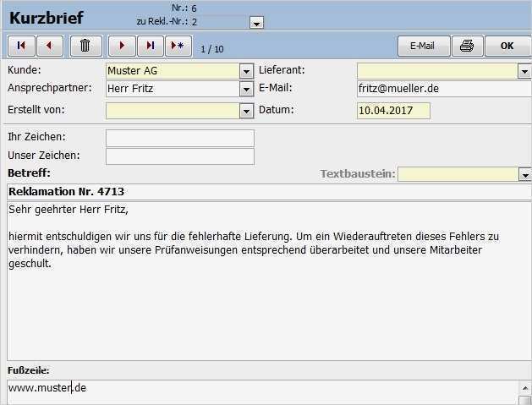Click the Datum: label
Viewport: 532px width, 405px height.
(277, 110)
